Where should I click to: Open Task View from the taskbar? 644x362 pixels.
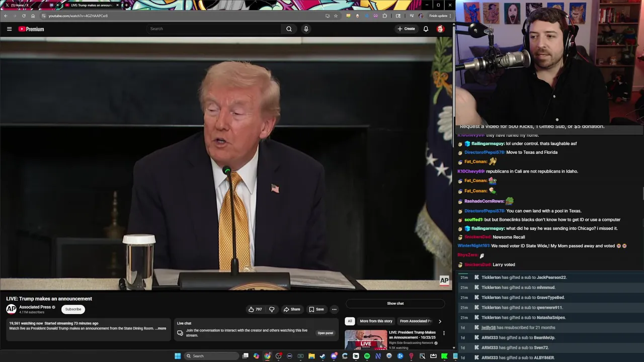click(x=246, y=356)
